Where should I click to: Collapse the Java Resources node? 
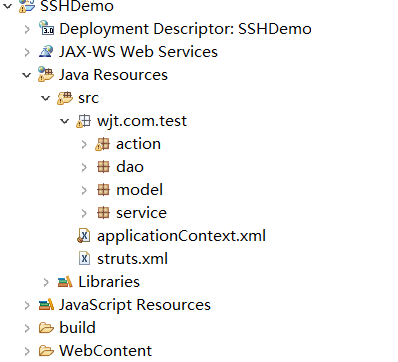point(27,75)
